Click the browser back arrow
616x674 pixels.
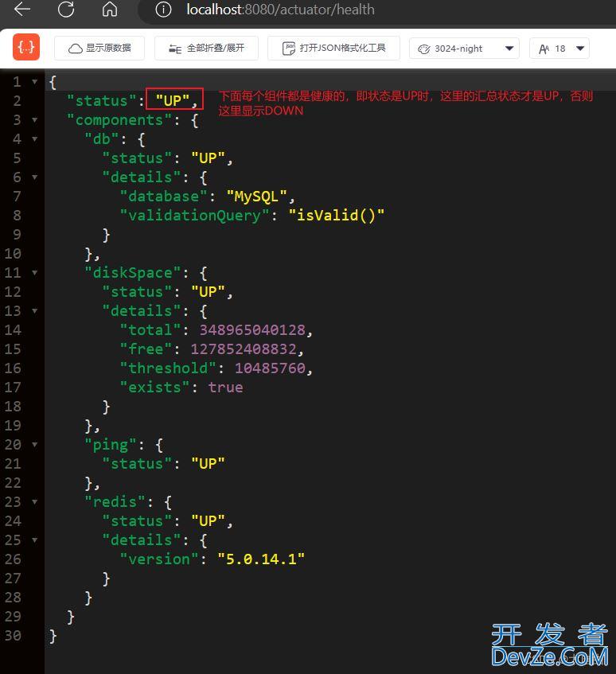coord(22,10)
